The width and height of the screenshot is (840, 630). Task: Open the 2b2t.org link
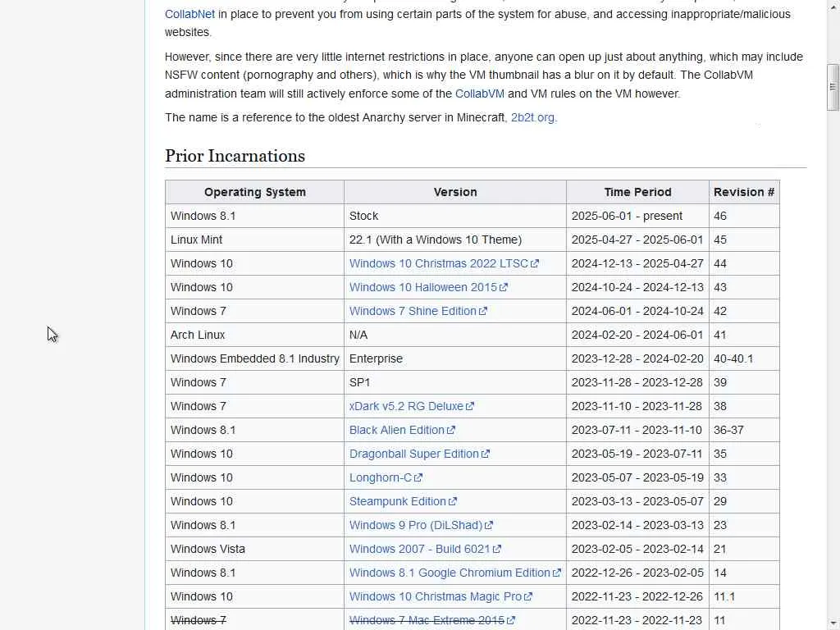click(x=532, y=117)
